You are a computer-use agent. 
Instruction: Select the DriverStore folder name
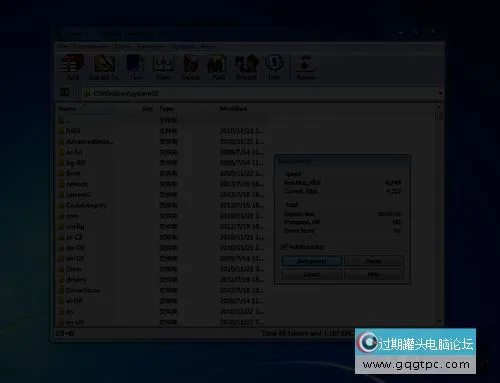pos(83,290)
